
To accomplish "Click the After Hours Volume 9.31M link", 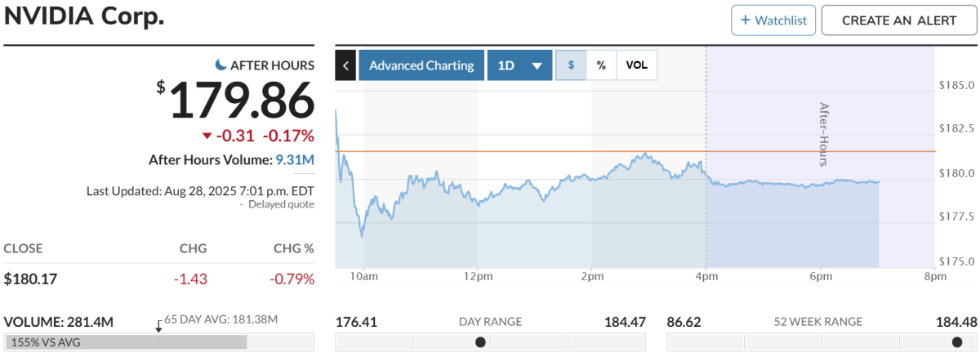I will [x=294, y=160].
